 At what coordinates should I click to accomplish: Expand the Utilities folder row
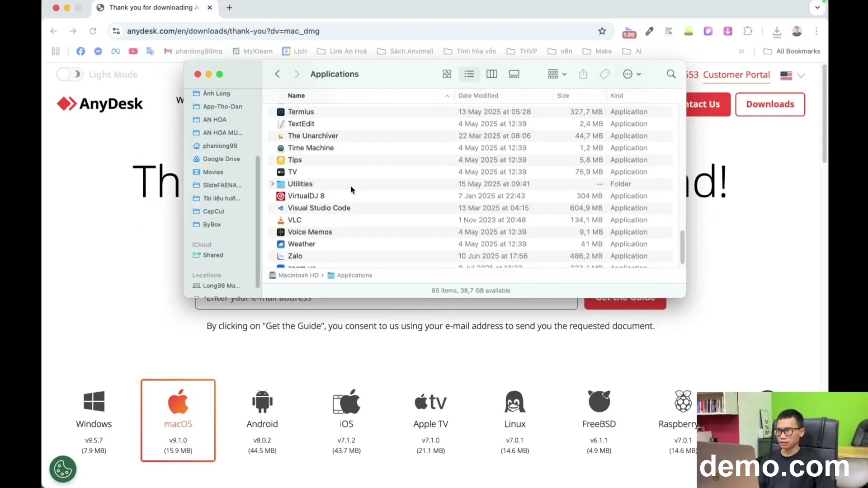pyautogui.click(x=272, y=184)
